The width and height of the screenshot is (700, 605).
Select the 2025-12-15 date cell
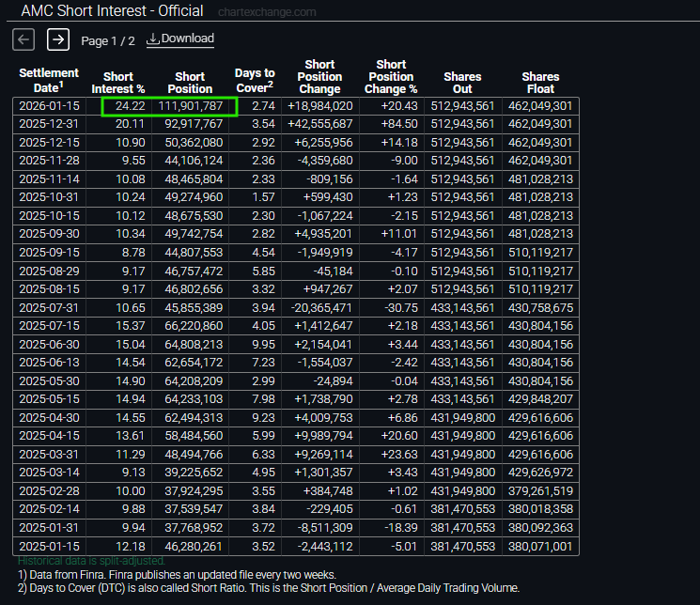[49, 143]
